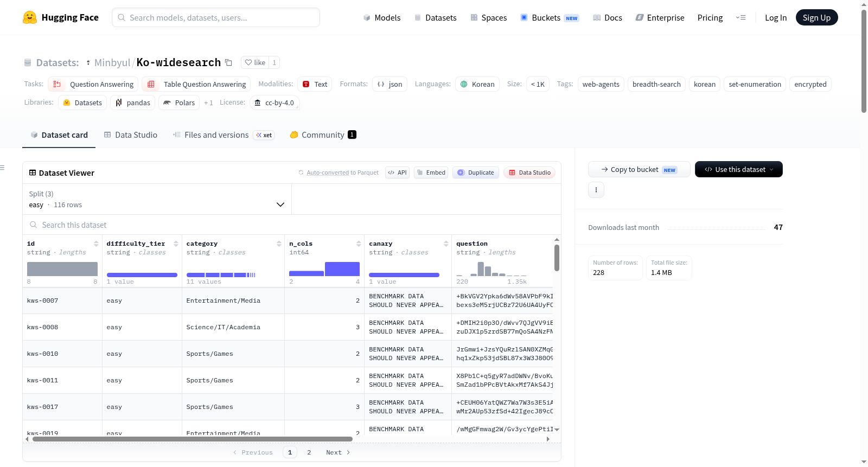Click the Polars library tag
This screenshot has width=868, height=467.
(179, 103)
